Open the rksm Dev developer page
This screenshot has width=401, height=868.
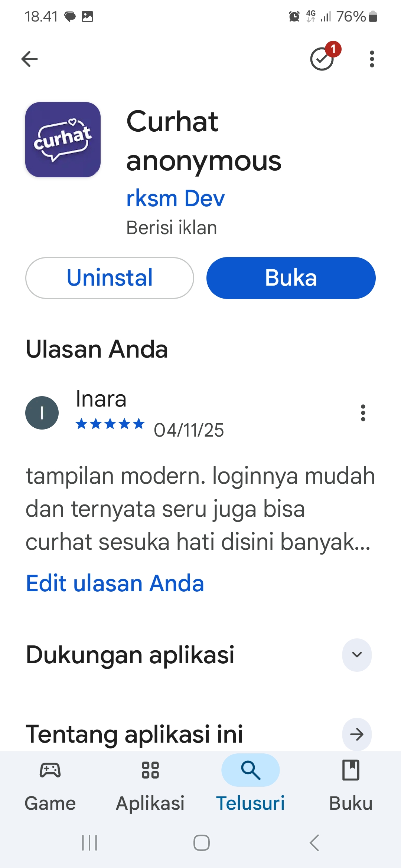pyautogui.click(x=175, y=198)
